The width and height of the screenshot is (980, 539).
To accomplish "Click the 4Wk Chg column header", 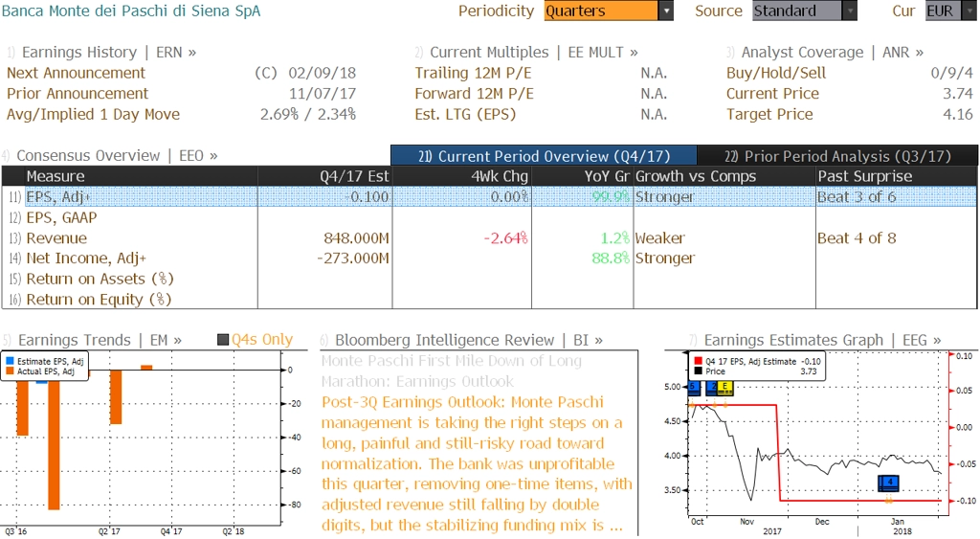I will (x=462, y=176).
